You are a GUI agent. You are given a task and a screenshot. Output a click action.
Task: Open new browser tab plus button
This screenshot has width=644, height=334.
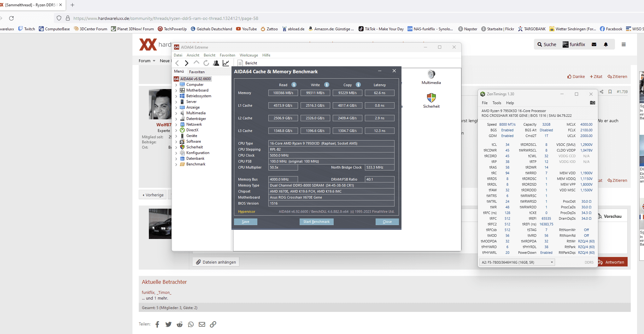click(72, 5)
